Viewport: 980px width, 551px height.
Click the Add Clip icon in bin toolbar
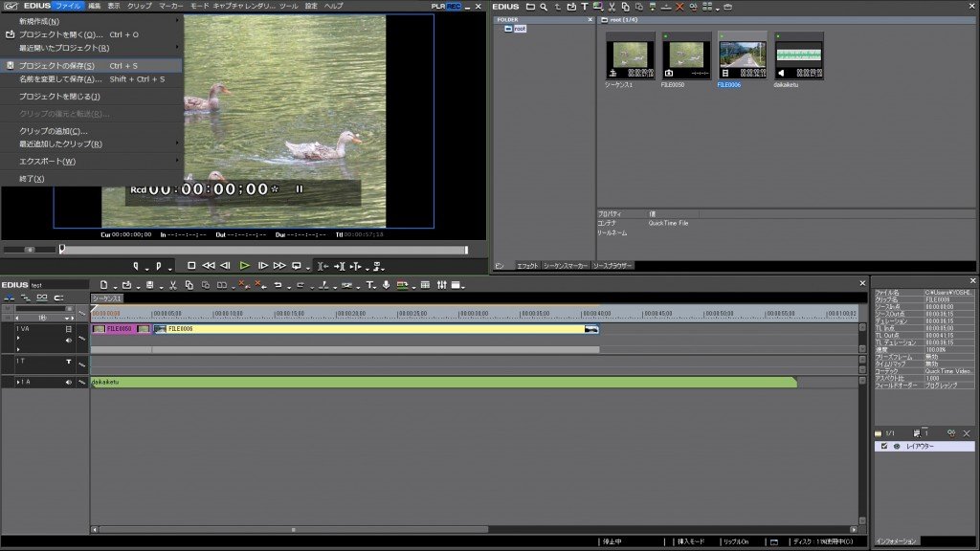571,7
